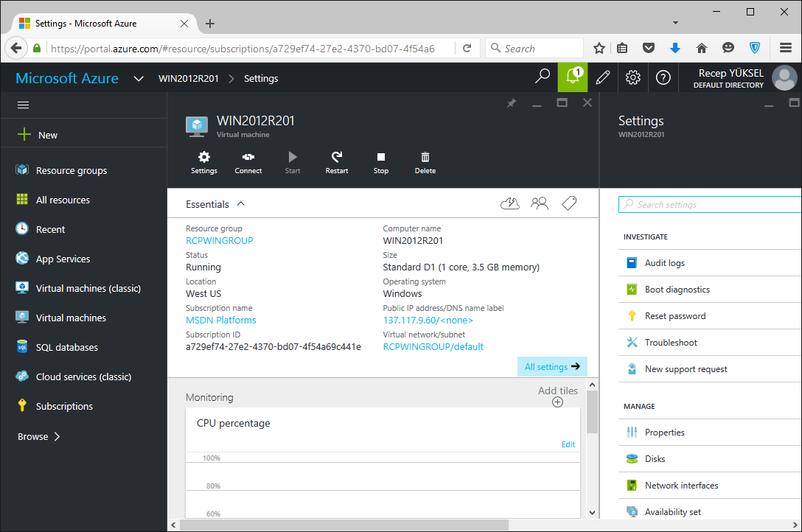Open New support request
Viewport: 802px width, 532px height.
click(x=709, y=369)
